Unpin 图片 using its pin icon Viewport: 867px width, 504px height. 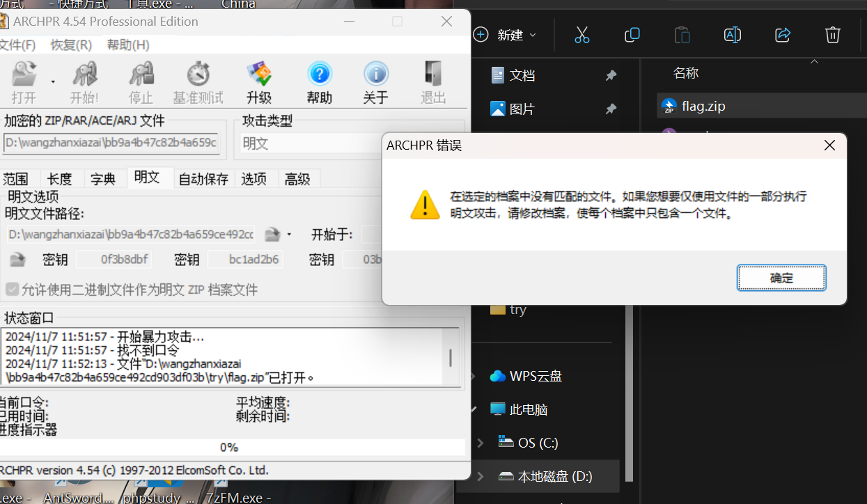tap(611, 109)
